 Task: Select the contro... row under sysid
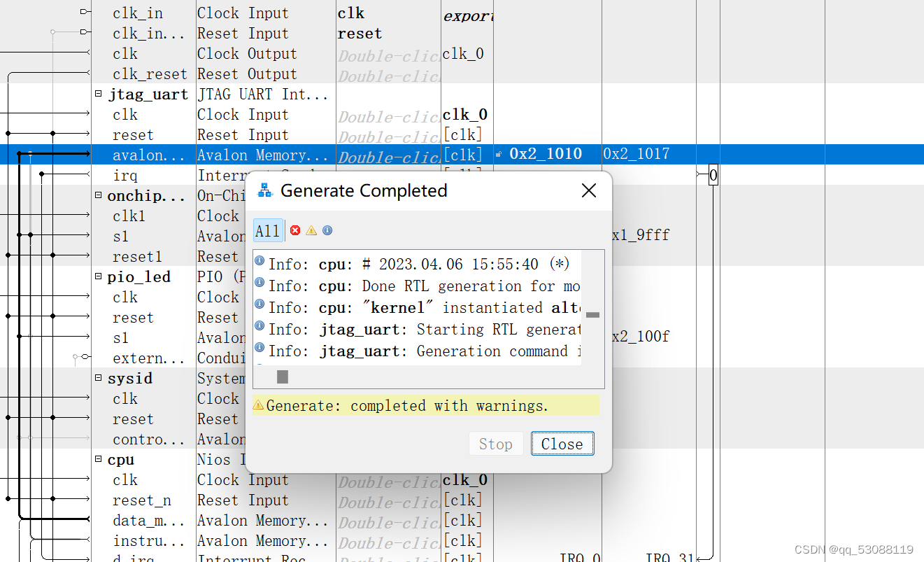click(148, 440)
